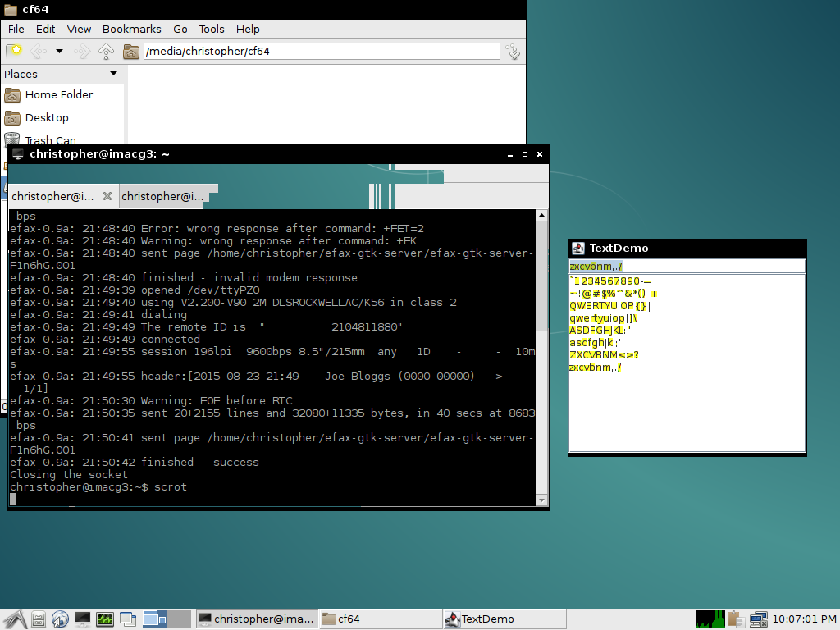Click the TextDemo text input field
Image resolution: width=840 pixels, height=630 pixels.
(x=687, y=266)
